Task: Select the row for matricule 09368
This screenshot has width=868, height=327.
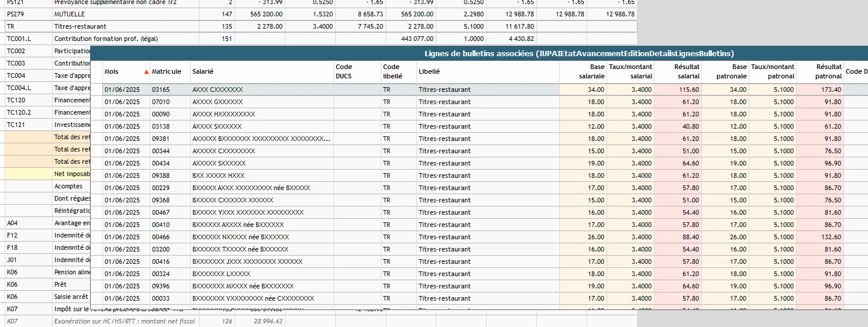Action: pyautogui.click(x=479, y=200)
